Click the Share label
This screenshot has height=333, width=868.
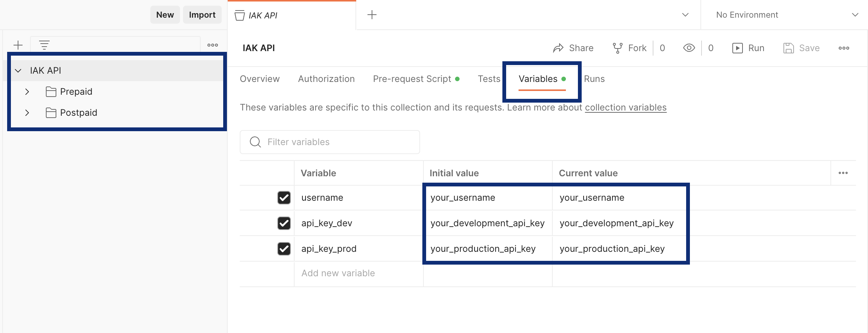click(x=581, y=48)
